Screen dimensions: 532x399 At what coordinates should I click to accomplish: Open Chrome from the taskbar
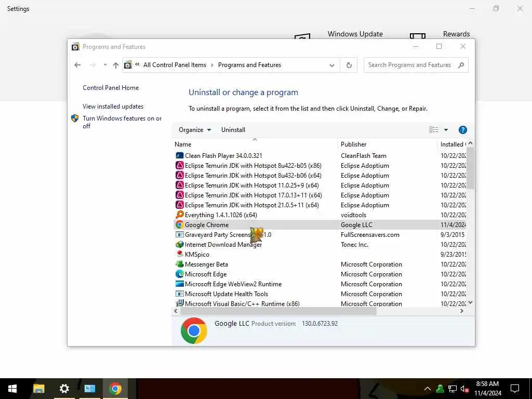pyautogui.click(x=115, y=389)
